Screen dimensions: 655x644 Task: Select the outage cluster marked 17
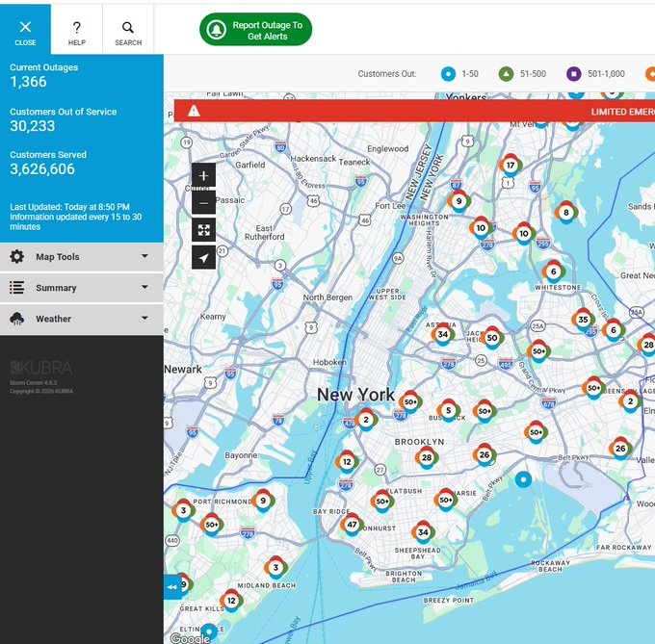point(511,166)
